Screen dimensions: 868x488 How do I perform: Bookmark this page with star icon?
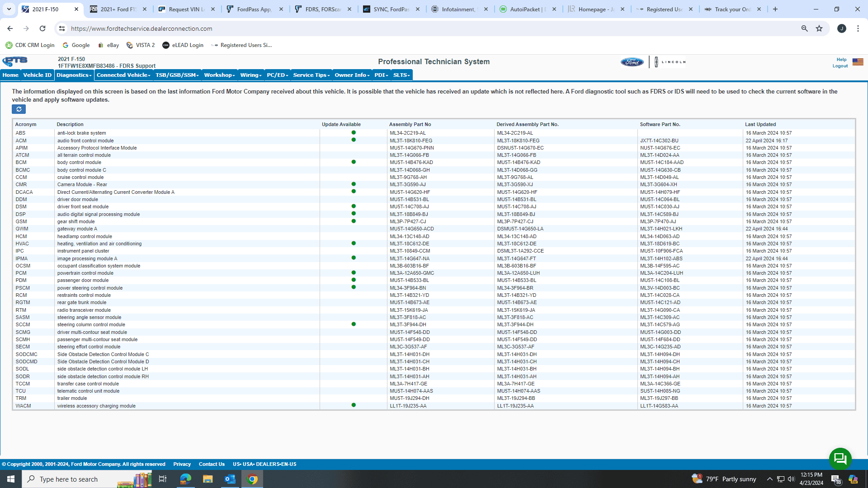(819, 28)
